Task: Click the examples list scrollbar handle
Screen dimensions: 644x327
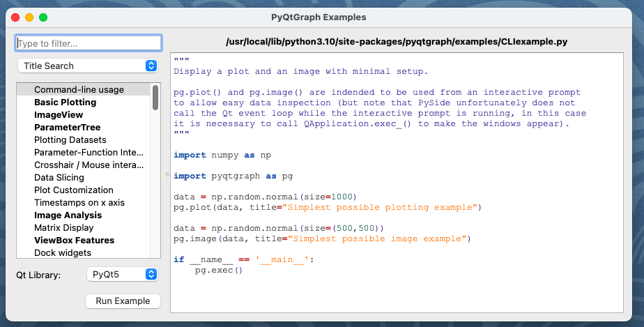Action: 155,98
